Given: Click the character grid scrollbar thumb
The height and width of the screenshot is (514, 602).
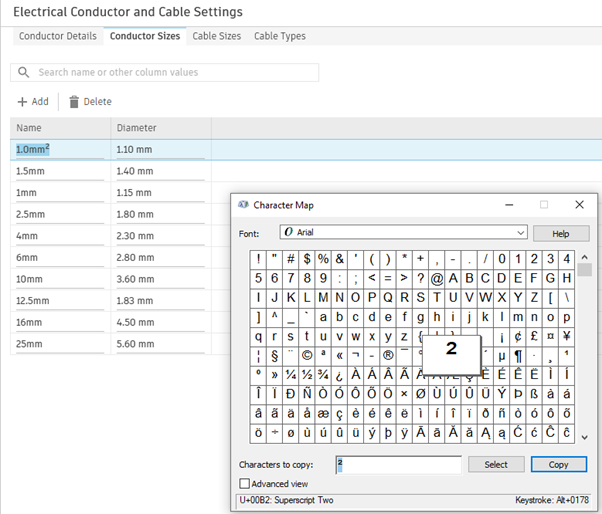Looking at the screenshot, I should (x=584, y=269).
